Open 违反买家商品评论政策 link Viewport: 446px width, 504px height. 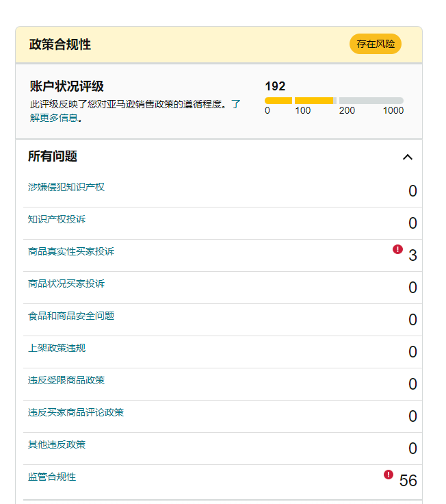76,412
